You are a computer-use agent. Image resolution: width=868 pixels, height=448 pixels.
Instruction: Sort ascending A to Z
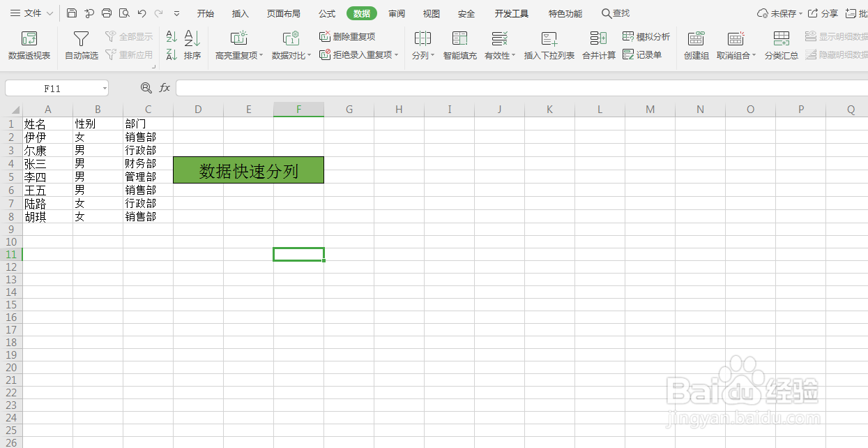172,37
